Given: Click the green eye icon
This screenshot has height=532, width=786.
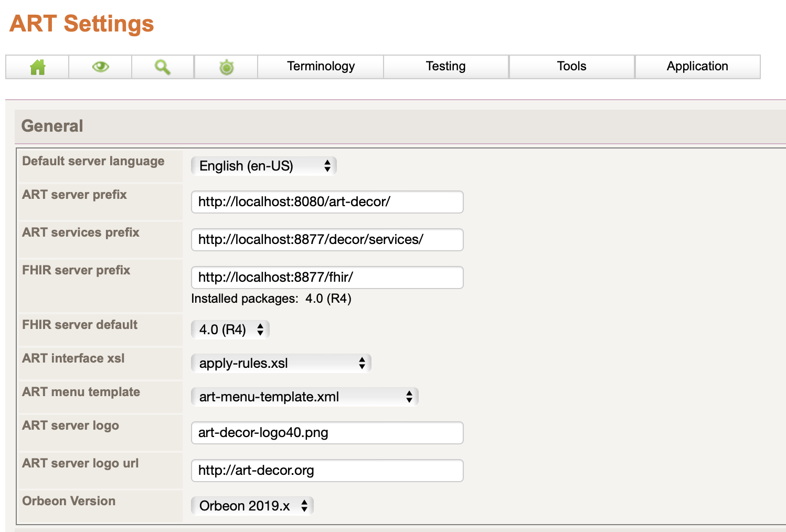Looking at the screenshot, I should pyautogui.click(x=100, y=67).
